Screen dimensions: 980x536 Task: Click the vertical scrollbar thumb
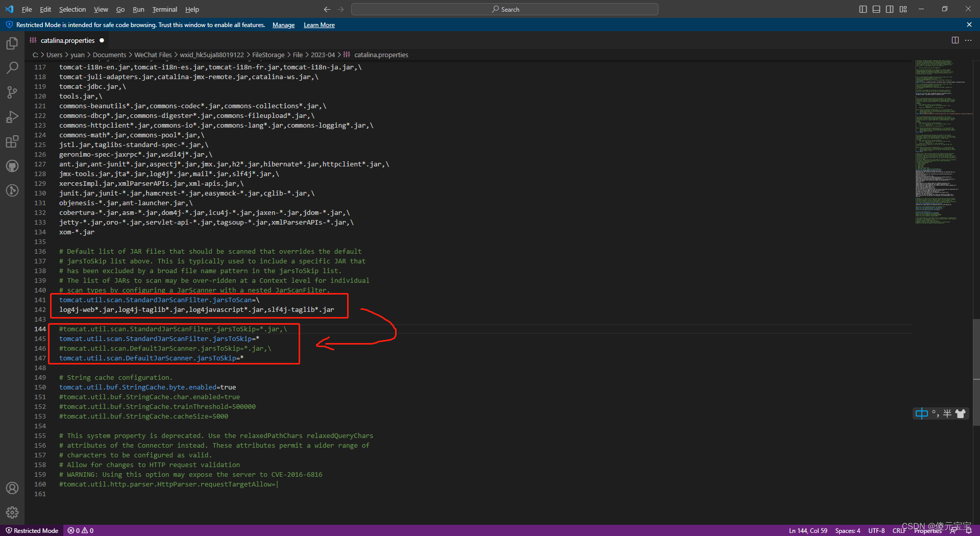[x=976, y=373]
